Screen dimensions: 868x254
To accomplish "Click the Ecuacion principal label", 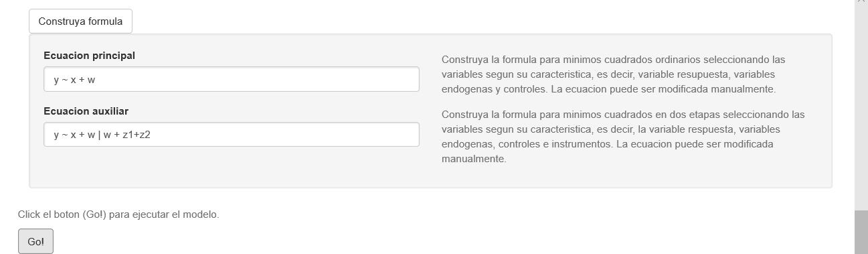I will (89, 56).
